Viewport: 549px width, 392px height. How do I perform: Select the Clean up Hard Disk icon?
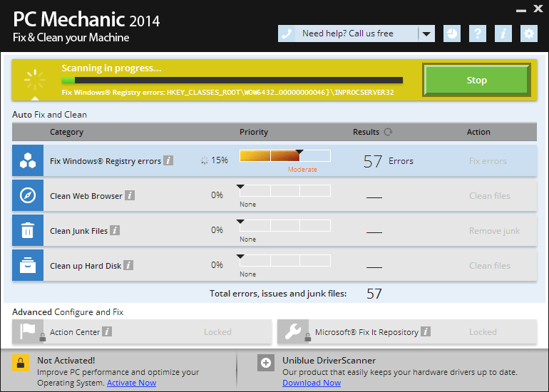click(28, 265)
